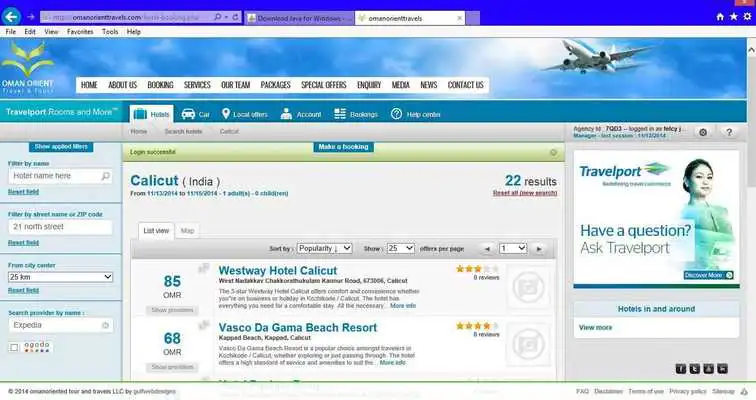Click the address bar search magnifier icon
The image size is (756, 400).
click(x=217, y=17)
